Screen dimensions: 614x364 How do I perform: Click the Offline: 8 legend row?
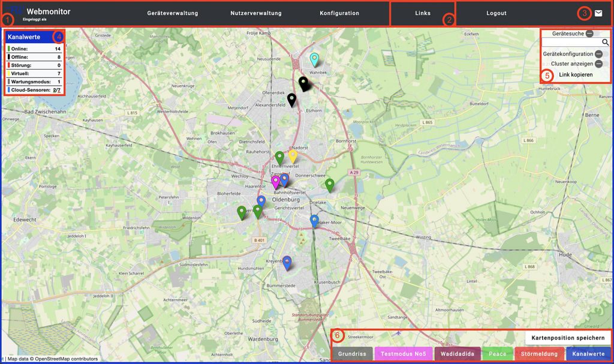coord(34,57)
